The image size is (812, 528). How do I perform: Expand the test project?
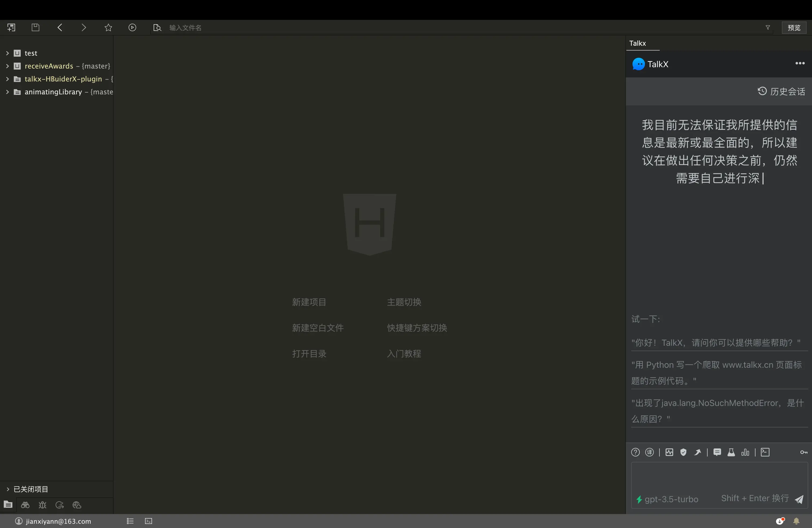[x=8, y=53]
